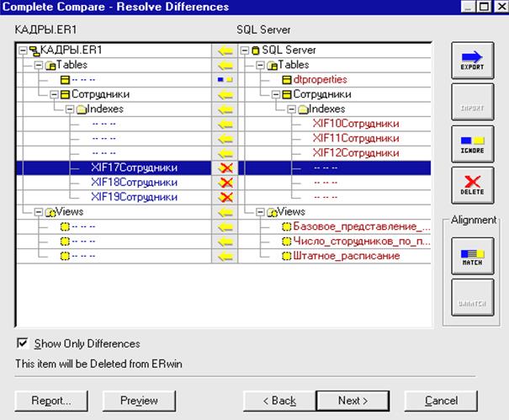Select XIF18Сотрудники in the left tree
Screen dimensions: 509x420
click(135, 183)
